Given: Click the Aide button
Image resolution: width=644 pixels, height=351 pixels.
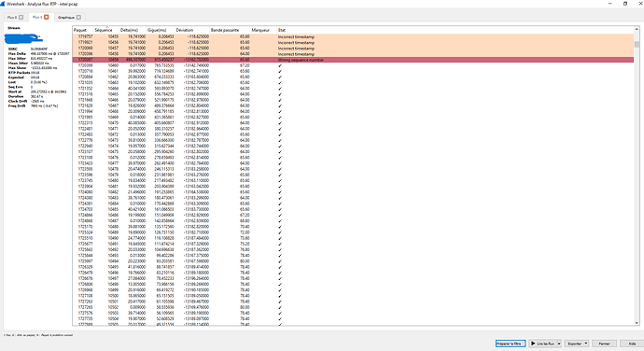Looking at the screenshot, I should 632,344.
